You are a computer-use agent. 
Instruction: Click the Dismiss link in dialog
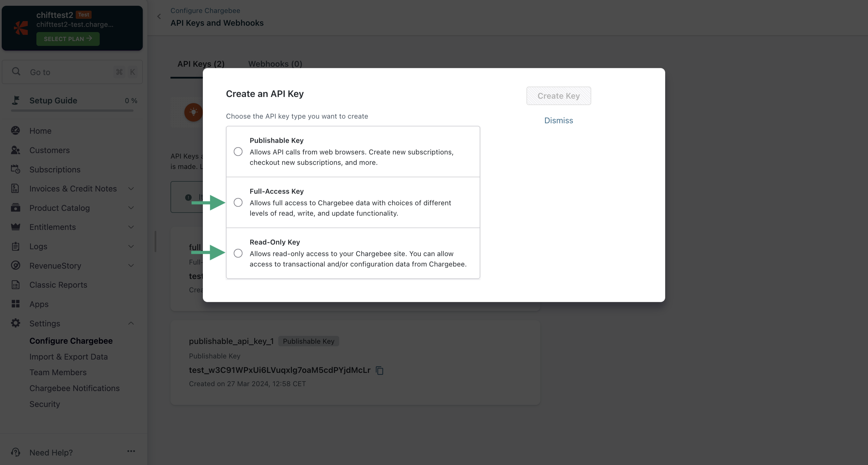pyautogui.click(x=558, y=120)
